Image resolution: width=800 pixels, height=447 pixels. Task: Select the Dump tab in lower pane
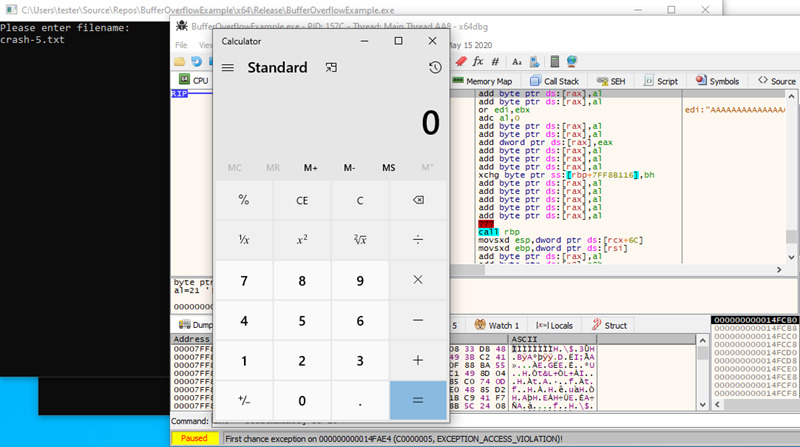tap(195, 325)
